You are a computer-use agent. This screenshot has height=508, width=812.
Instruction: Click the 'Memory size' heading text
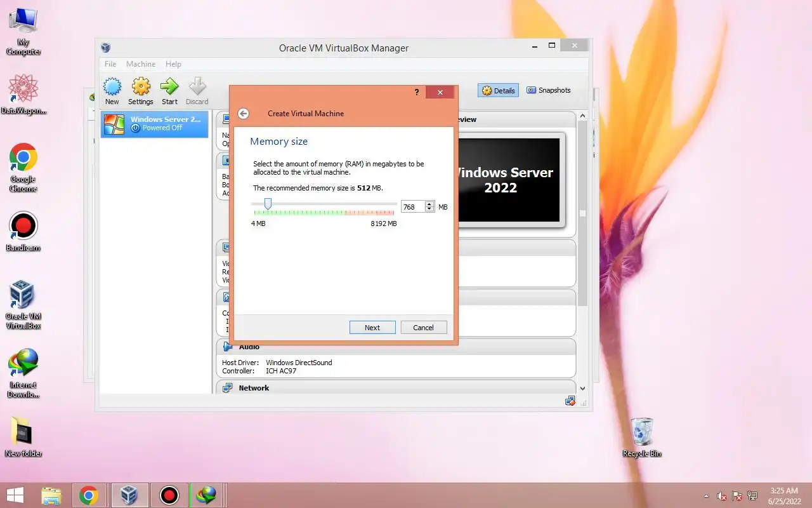tap(278, 142)
